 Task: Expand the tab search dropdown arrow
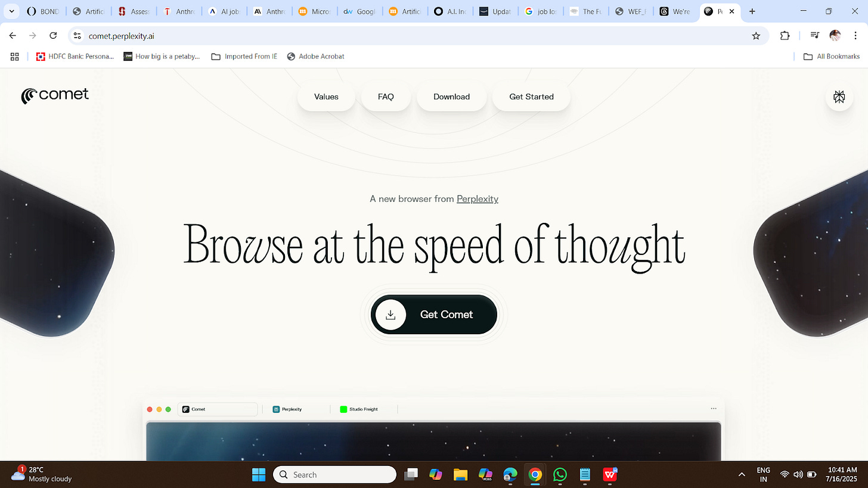point(11,11)
